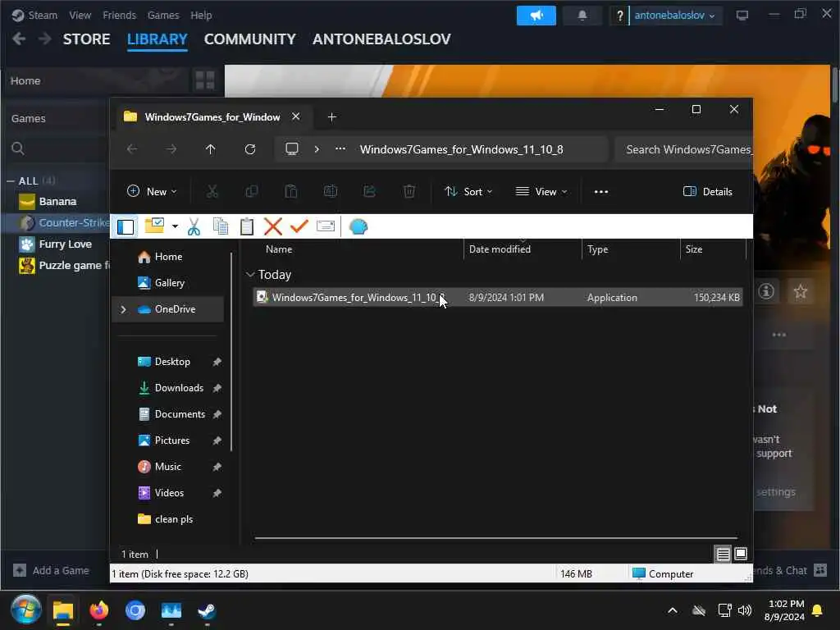The height and width of the screenshot is (630, 840).
Task: Collapse the ALL games category in Steam
Action: pyautogui.click(x=10, y=181)
